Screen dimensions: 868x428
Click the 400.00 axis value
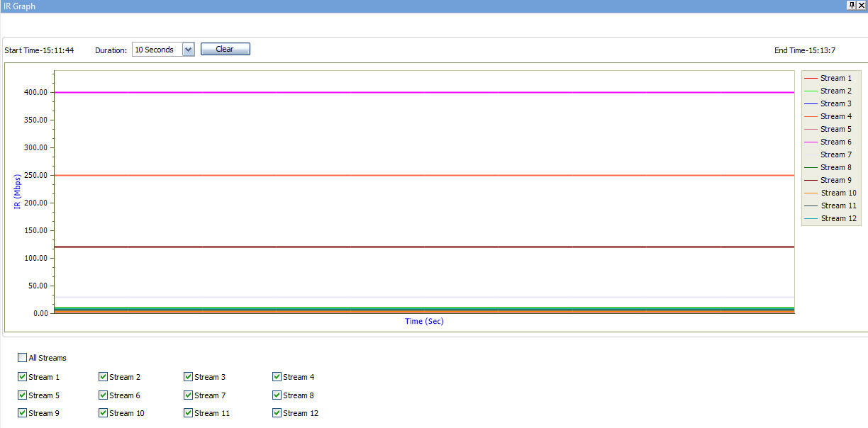click(35, 92)
